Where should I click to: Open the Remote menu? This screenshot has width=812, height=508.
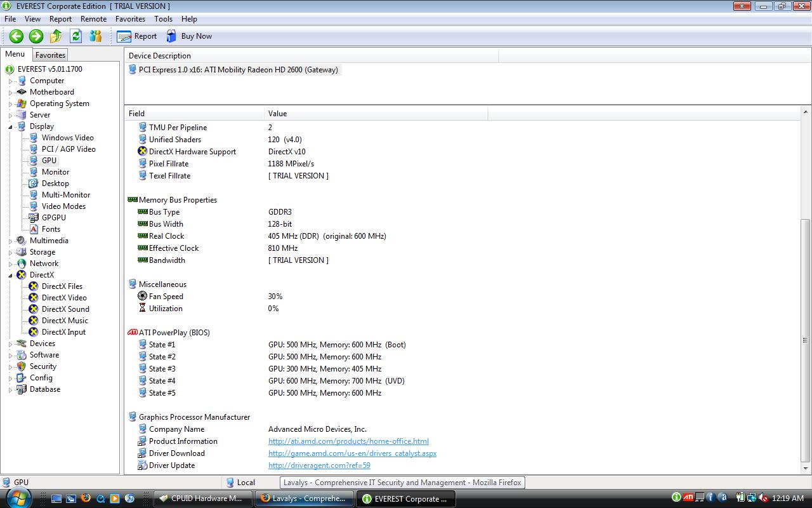click(94, 19)
